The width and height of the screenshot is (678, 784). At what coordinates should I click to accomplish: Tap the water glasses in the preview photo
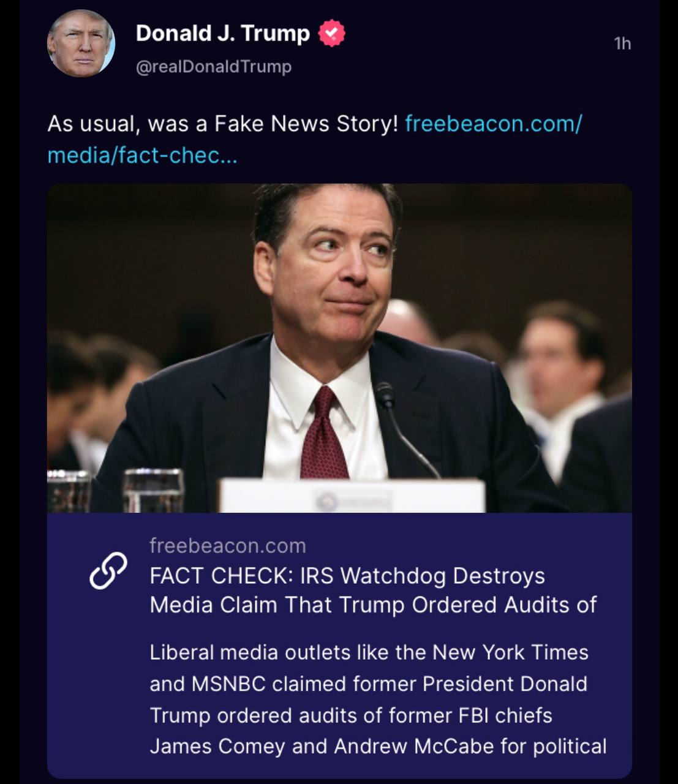(116, 490)
